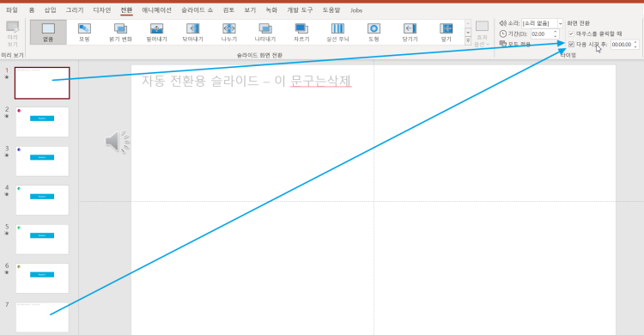The width and height of the screenshot is (644, 335).
Task: Click the transition star under slide 3 number
Action: point(7,155)
